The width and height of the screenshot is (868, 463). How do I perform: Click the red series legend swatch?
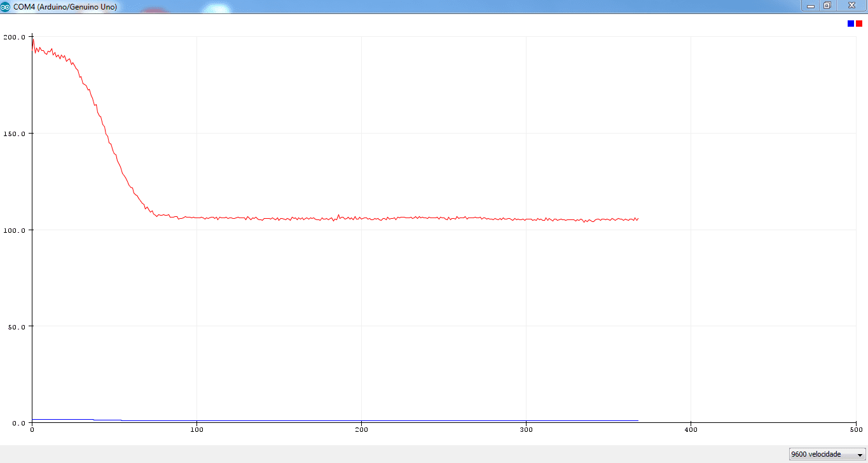[859, 24]
